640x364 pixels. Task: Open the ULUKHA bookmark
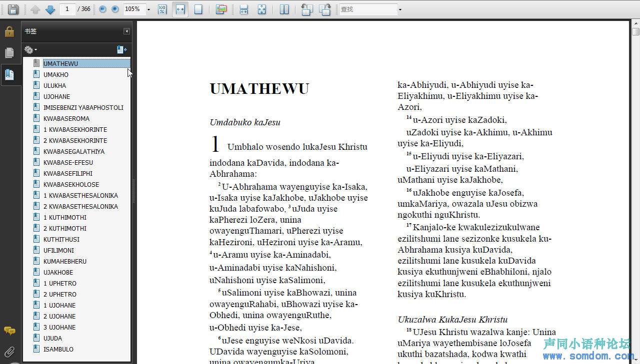tap(54, 85)
